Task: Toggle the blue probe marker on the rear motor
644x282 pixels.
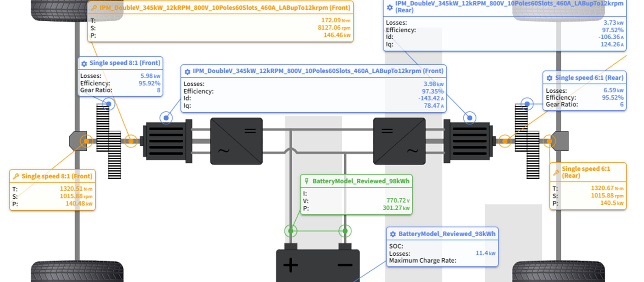Action: click(x=469, y=118)
